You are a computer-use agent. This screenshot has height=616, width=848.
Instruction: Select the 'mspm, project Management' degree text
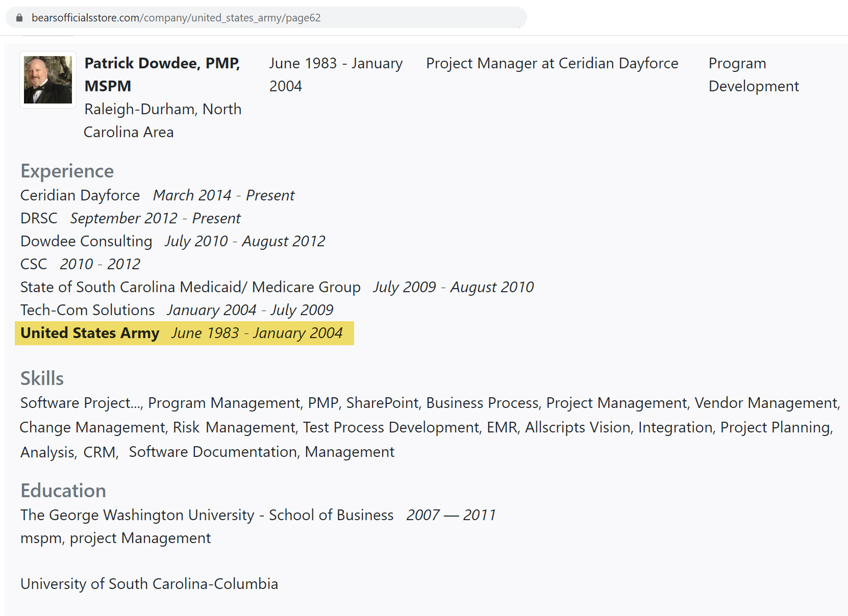pyautogui.click(x=115, y=538)
